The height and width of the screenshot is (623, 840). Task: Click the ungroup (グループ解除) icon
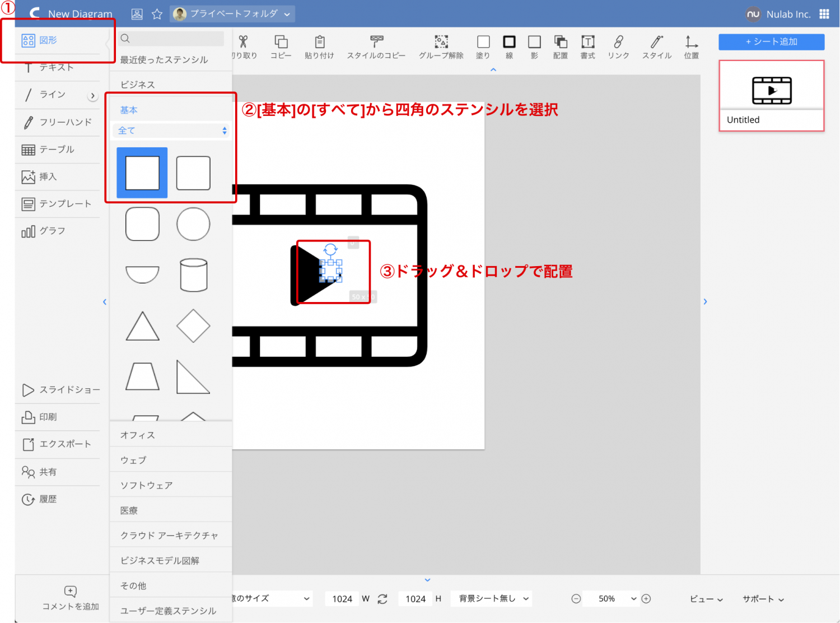click(x=441, y=42)
